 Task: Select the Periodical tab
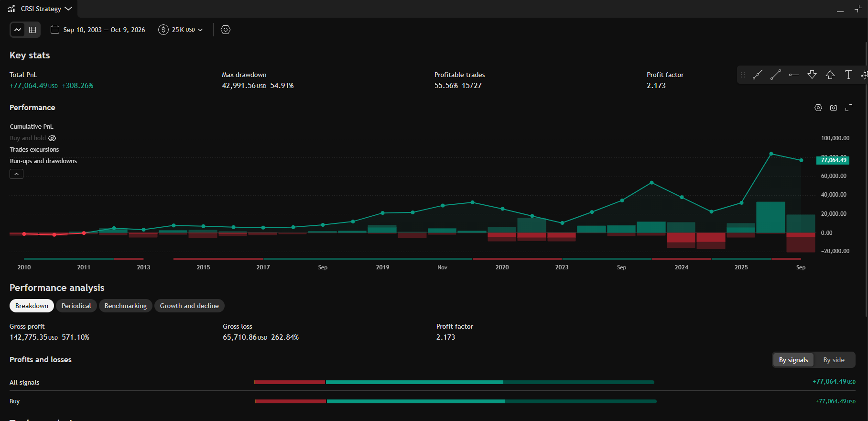tap(76, 306)
